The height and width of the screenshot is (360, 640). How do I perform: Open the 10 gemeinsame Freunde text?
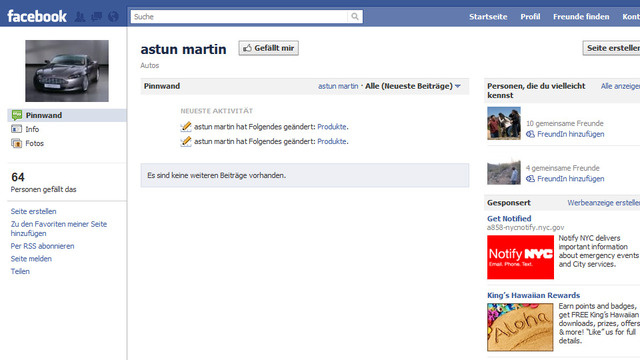564,123
